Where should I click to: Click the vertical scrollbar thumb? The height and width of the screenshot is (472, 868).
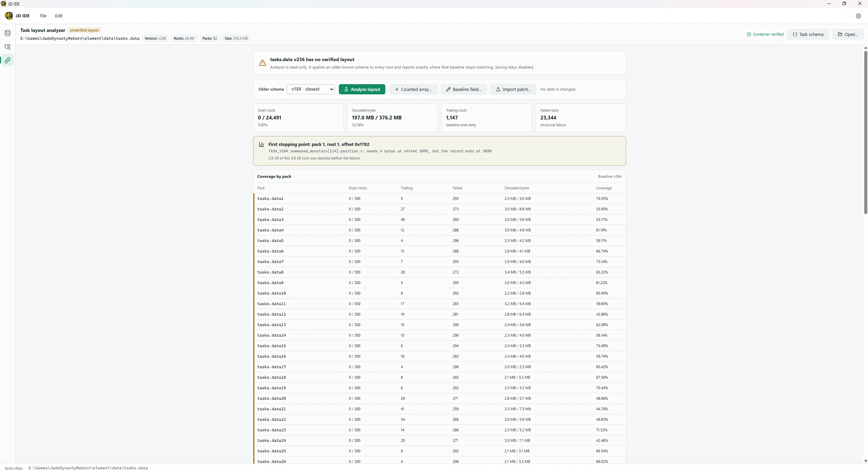click(865, 132)
